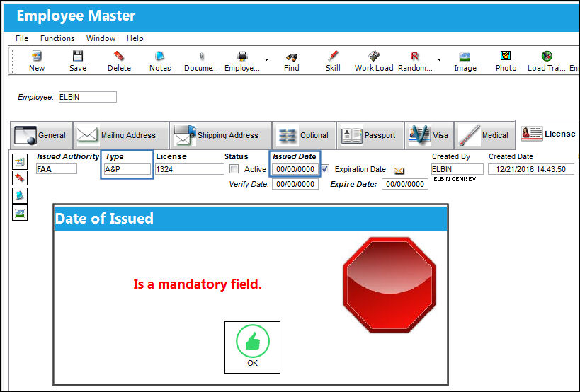This screenshot has width=580, height=392.
Task: Click the notes side icon in License tab
Action: (x=20, y=195)
